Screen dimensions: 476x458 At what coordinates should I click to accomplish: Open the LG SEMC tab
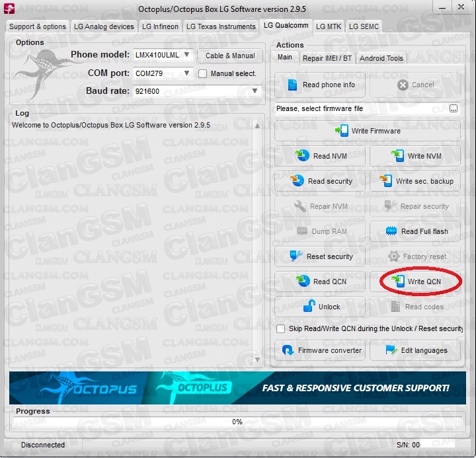click(x=364, y=26)
